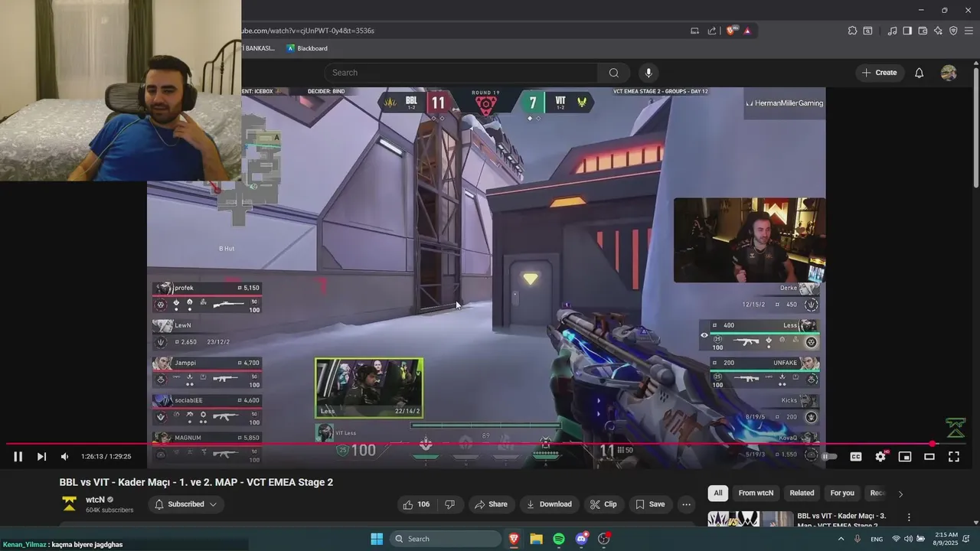Select the From wtcN chip
Viewport: 980px width, 551px height.
tap(756, 493)
